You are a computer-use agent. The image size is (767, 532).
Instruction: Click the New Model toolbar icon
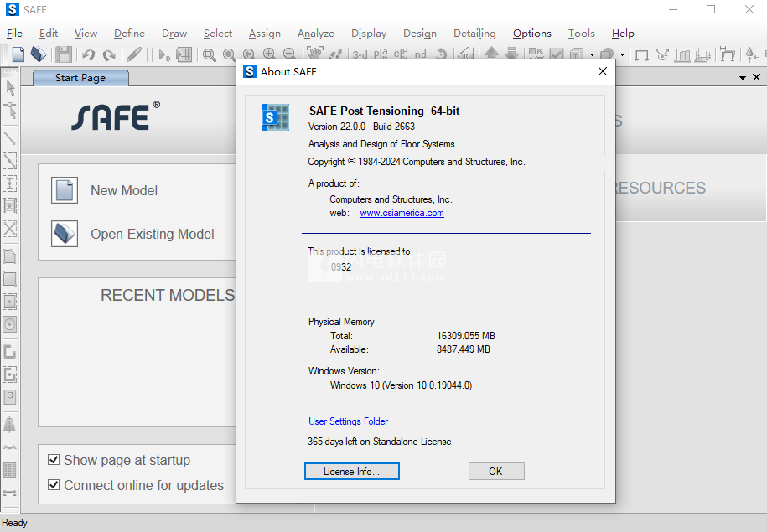coord(18,54)
